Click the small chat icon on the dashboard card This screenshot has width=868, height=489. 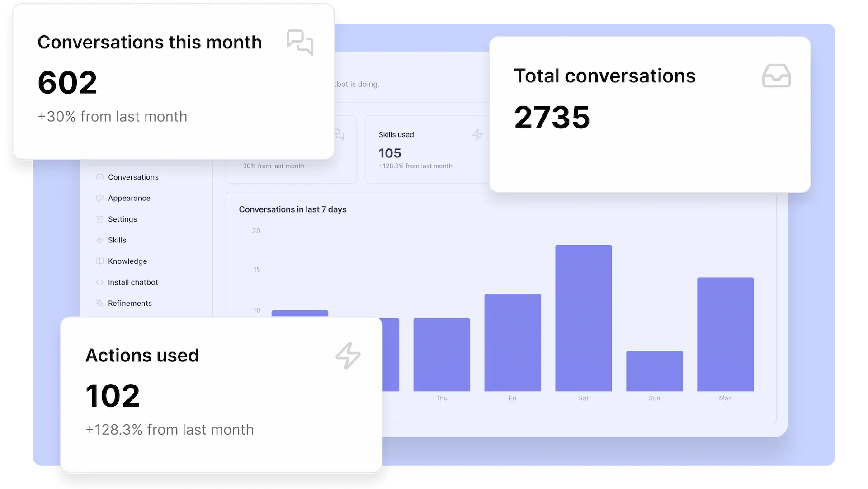pyautogui.click(x=339, y=134)
